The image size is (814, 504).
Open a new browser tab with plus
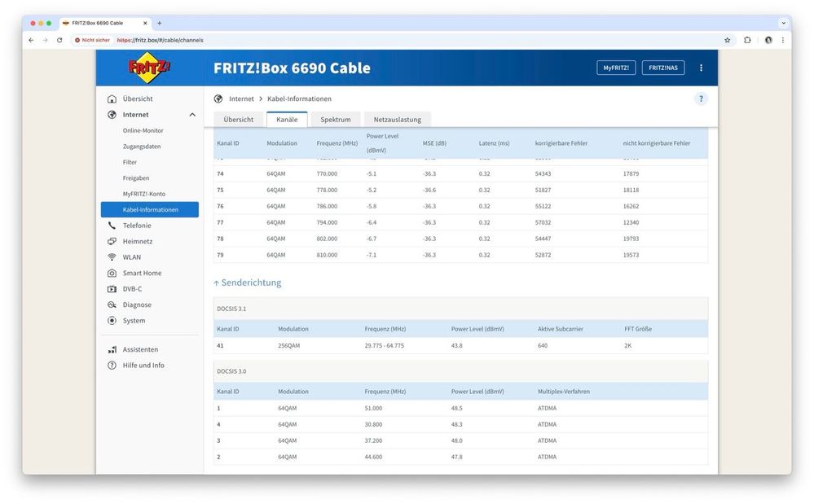click(x=160, y=23)
